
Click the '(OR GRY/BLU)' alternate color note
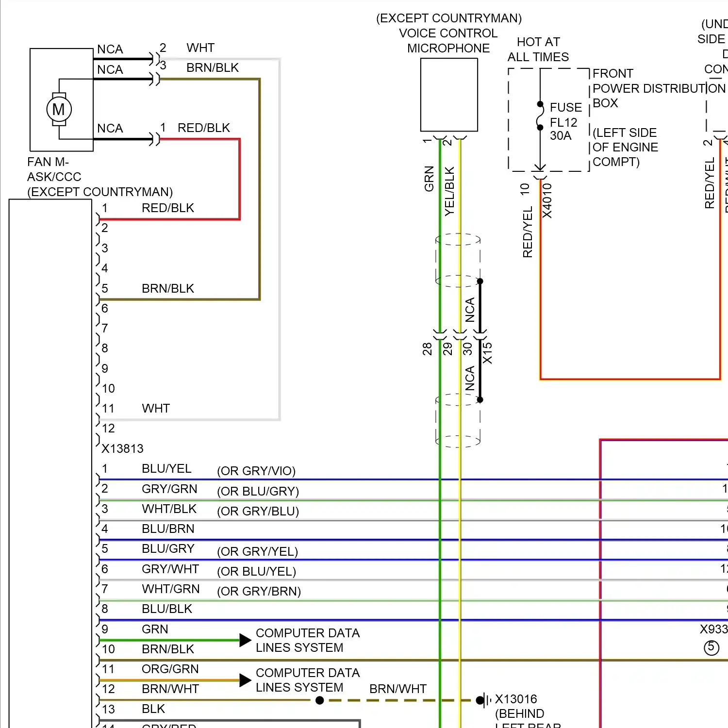[258, 511]
